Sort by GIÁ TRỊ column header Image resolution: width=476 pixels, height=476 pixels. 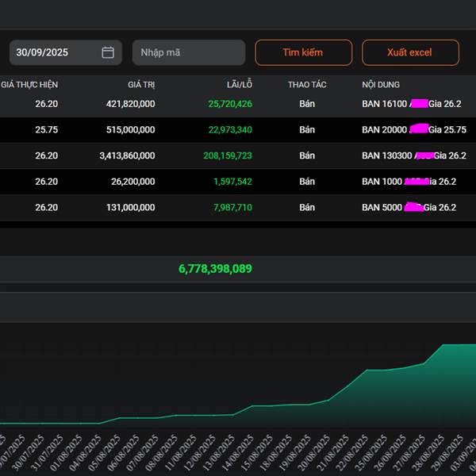(x=141, y=84)
